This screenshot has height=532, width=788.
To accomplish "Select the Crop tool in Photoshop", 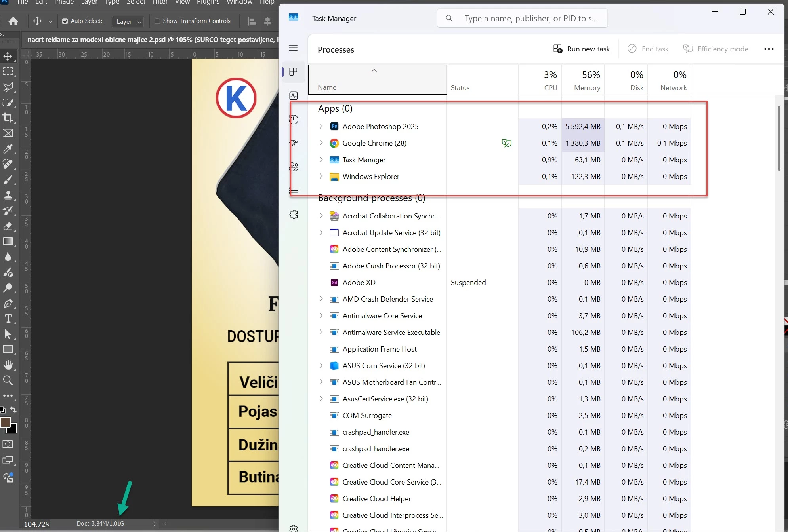I will click(x=8, y=118).
